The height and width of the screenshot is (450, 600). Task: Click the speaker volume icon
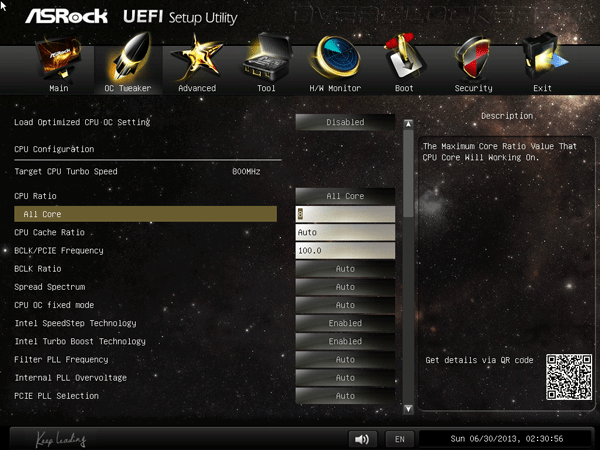362,439
